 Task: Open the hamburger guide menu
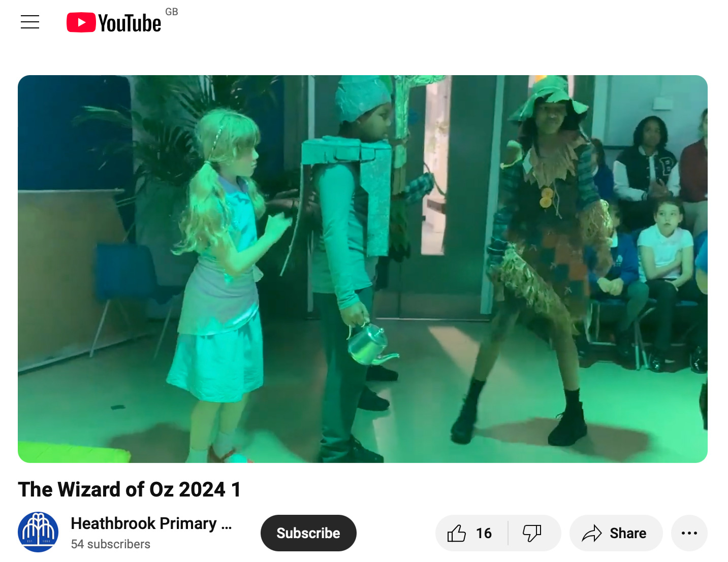(x=30, y=22)
